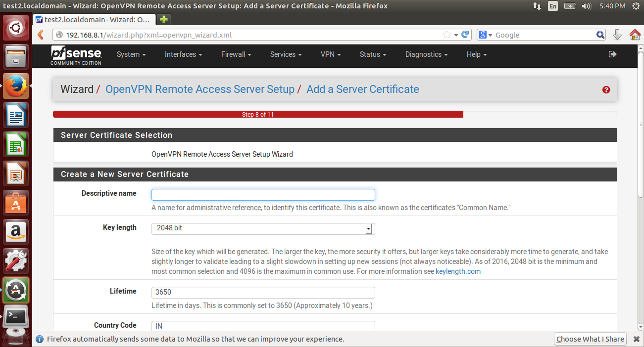This screenshot has height=347, width=644.
Task: Open a new tab with plus button
Action: click(x=164, y=19)
